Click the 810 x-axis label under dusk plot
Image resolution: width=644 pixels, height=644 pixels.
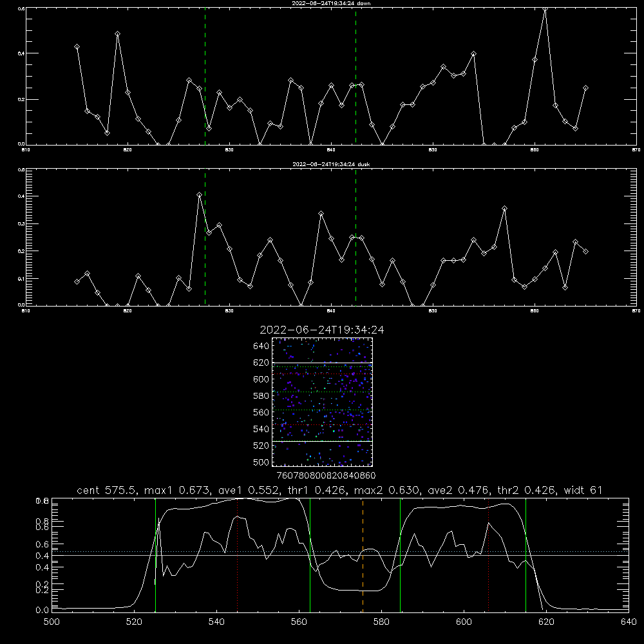26,311
